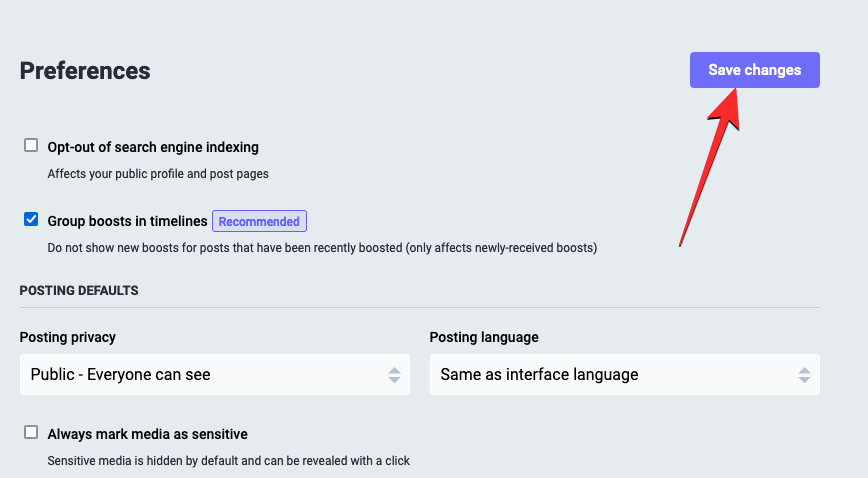Click the Recommended badge
The width and height of the screenshot is (868, 478).
click(x=259, y=221)
